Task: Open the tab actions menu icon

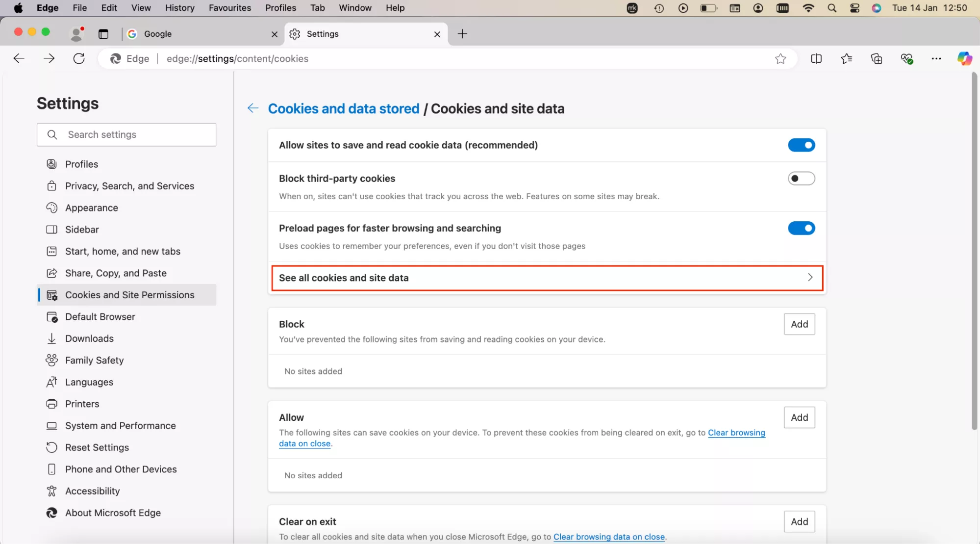Action: click(103, 34)
